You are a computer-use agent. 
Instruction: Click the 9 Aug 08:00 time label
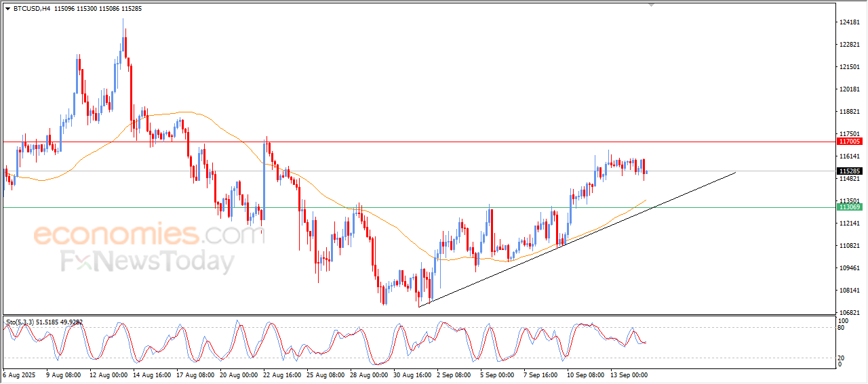pyautogui.click(x=64, y=374)
